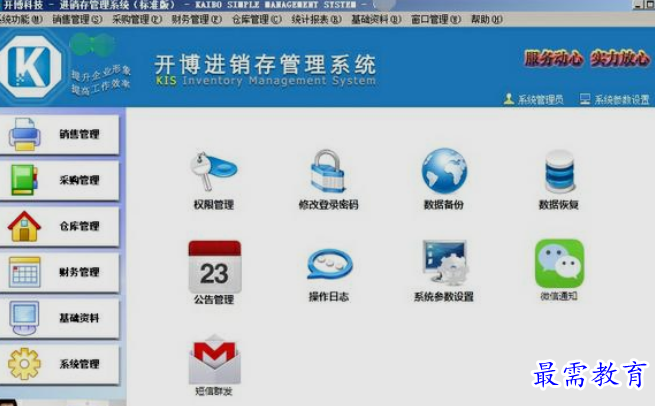Click the 数据备份 label
The height and width of the screenshot is (406, 655).
coord(444,205)
